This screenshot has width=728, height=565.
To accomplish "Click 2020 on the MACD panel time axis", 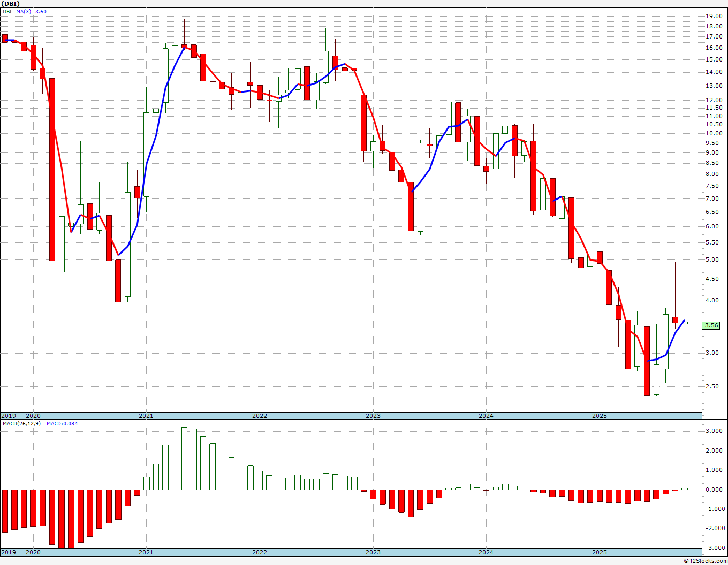I will tap(33, 552).
